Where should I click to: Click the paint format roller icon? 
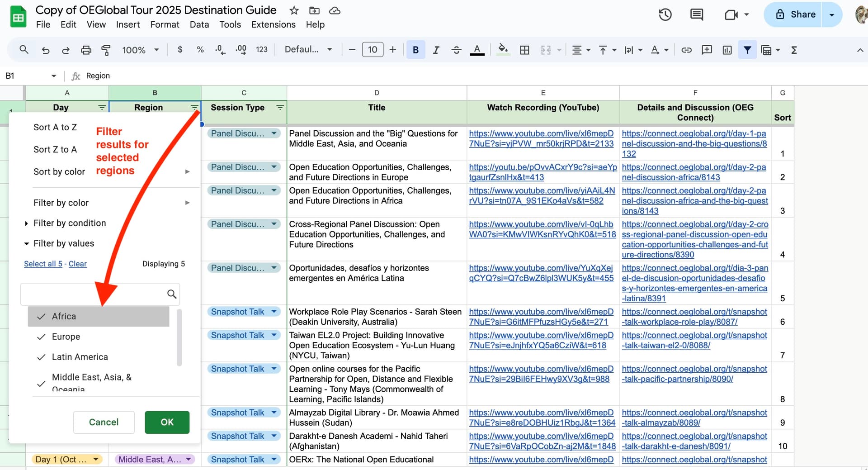[x=106, y=50]
